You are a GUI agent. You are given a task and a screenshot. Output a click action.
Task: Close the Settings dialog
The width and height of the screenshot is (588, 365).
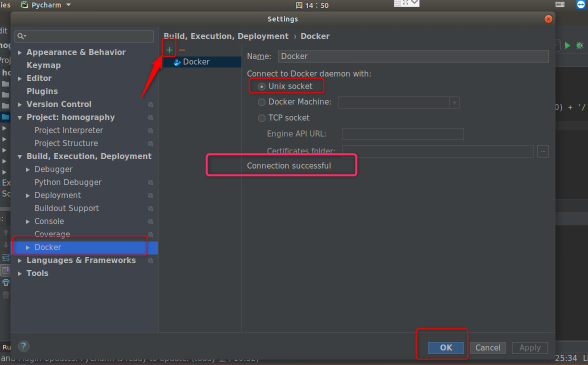click(x=548, y=19)
